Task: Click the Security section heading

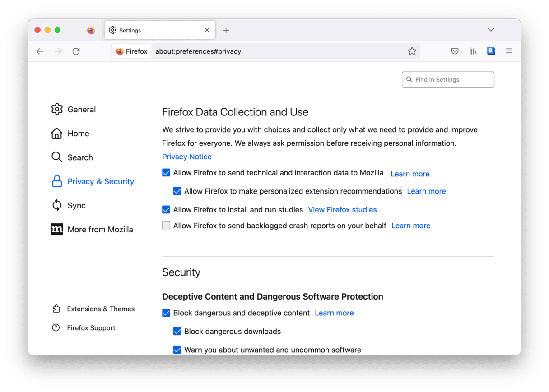Action: [x=181, y=272]
